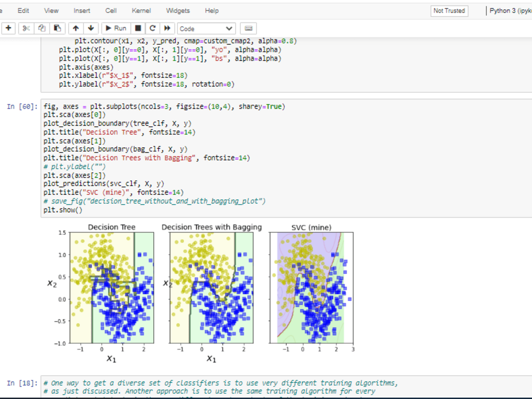Insert a new cell below with plus icon
This screenshot has height=399, width=532.
pyautogui.click(x=9, y=28)
